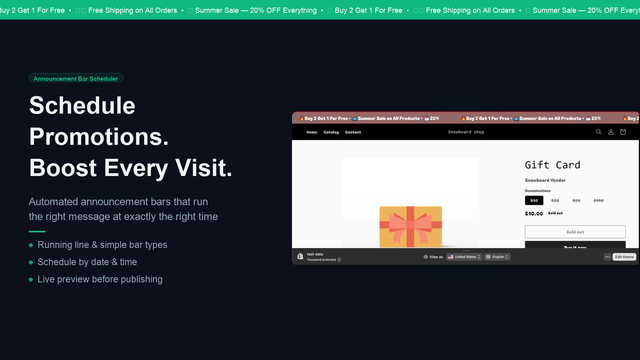The height and width of the screenshot is (360, 640).
Task: Open the Contact menu item
Action: 353,132
